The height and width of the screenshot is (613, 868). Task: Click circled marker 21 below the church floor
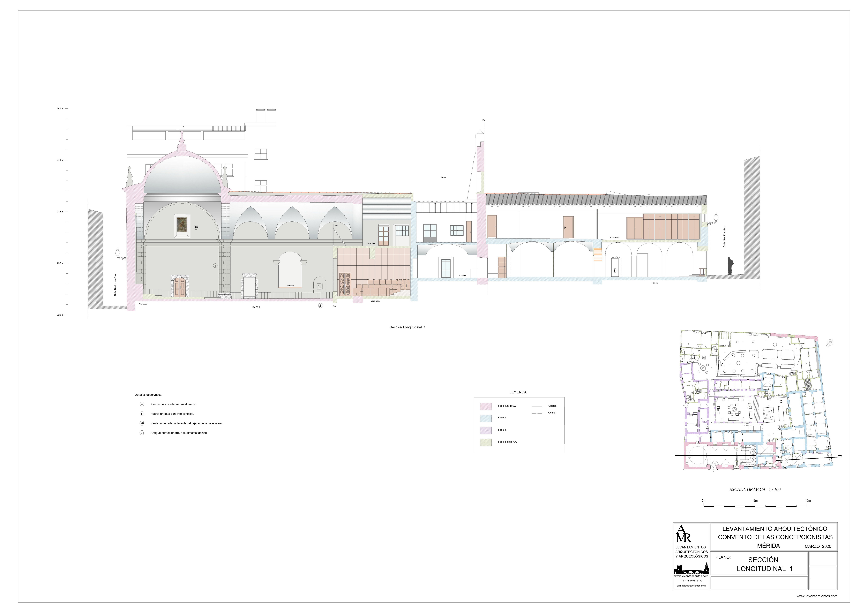321,305
